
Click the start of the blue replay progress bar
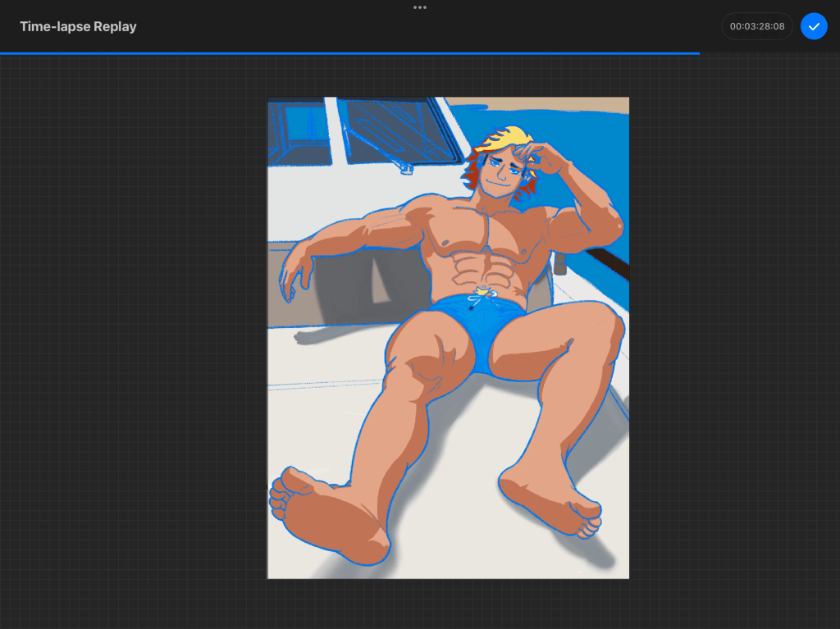(x=5, y=53)
